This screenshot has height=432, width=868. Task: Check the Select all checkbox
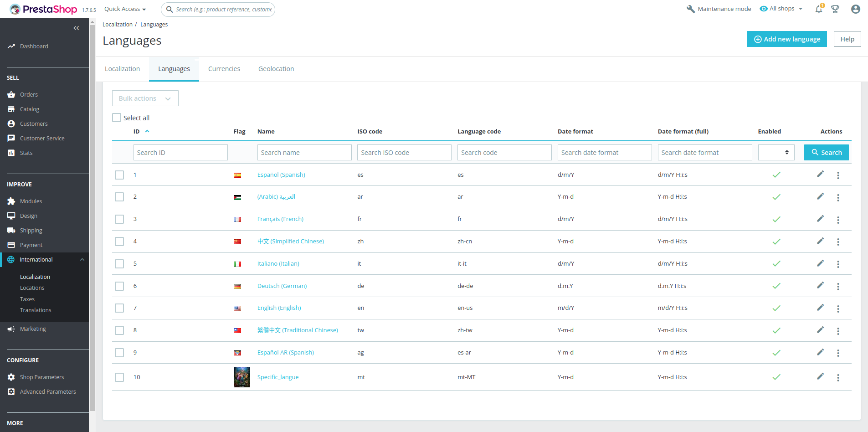click(x=116, y=118)
